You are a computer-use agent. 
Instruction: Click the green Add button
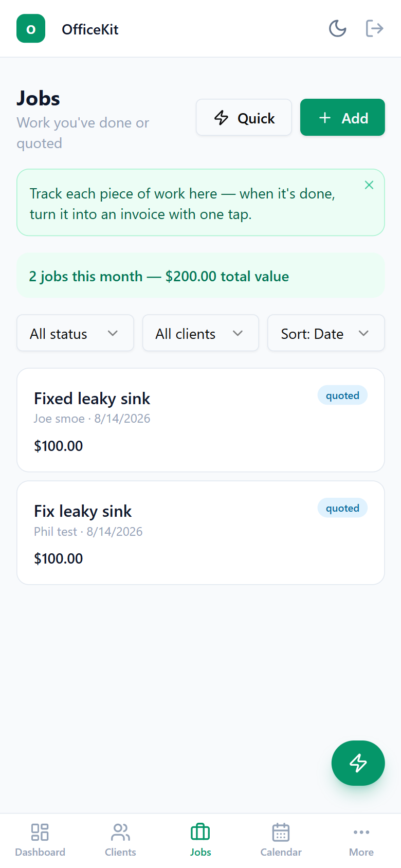point(342,117)
